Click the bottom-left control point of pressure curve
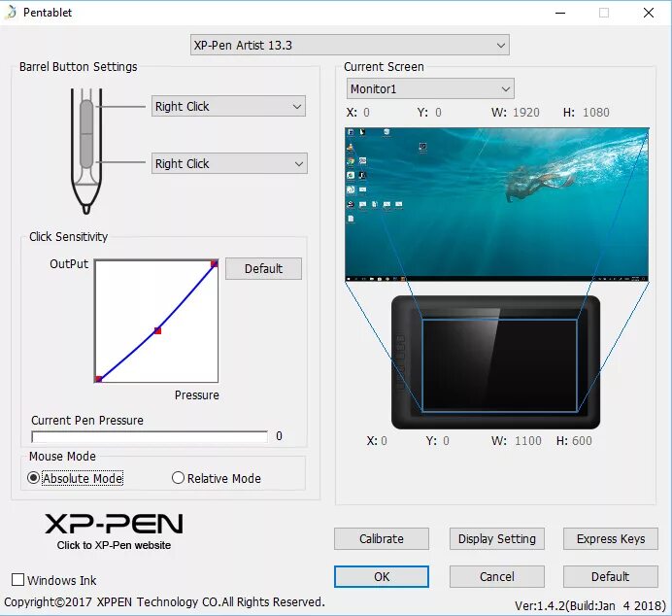The width and height of the screenshot is (672, 616). click(99, 379)
